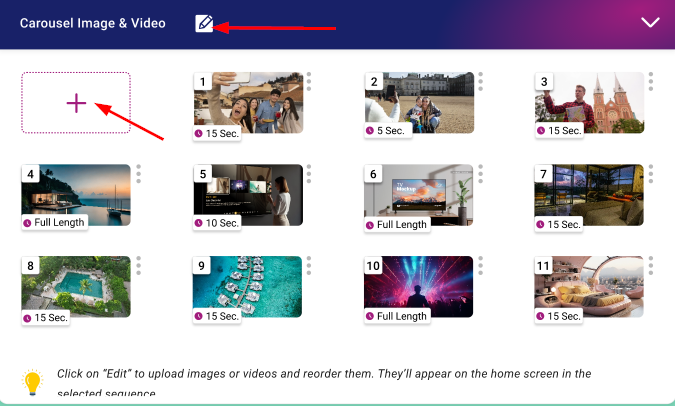
Task: Select thumbnail 10 with concert lights
Action: pos(418,287)
